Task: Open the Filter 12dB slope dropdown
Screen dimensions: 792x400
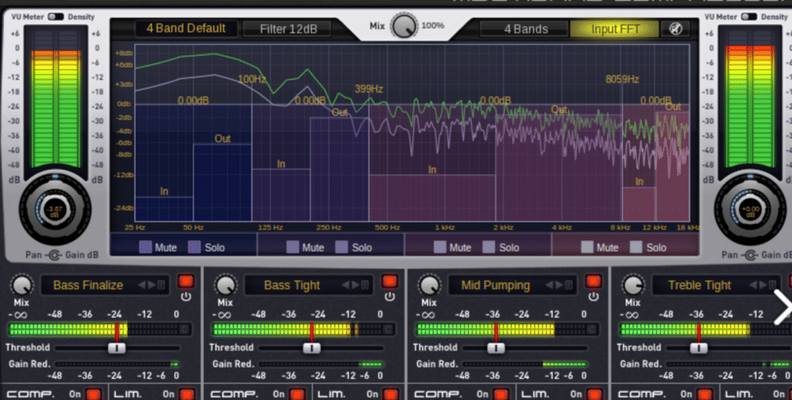Action: [286, 29]
